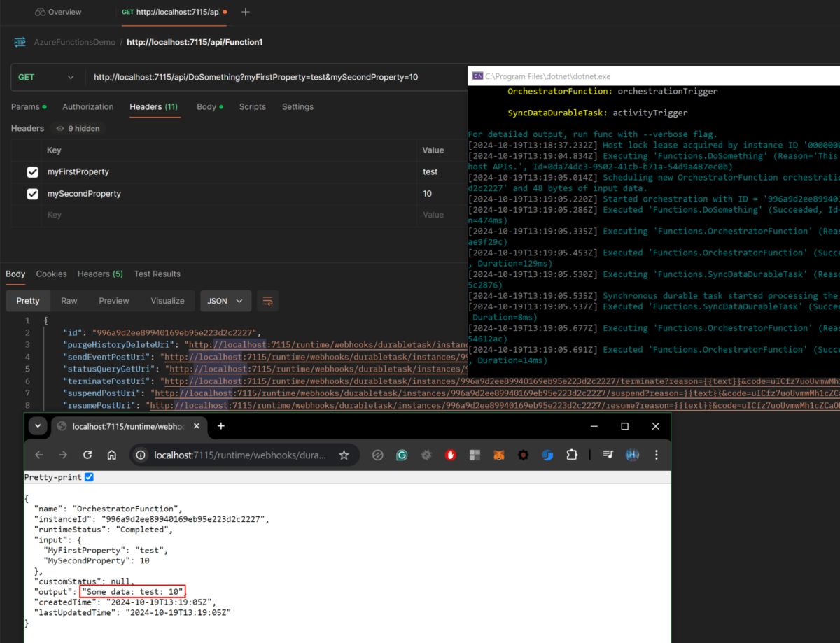840x643 pixels.
Task: Bookmark the page via the star icon
Action: [x=344, y=455]
